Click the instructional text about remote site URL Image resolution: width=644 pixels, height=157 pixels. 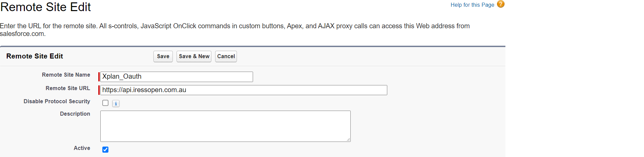pos(235,30)
